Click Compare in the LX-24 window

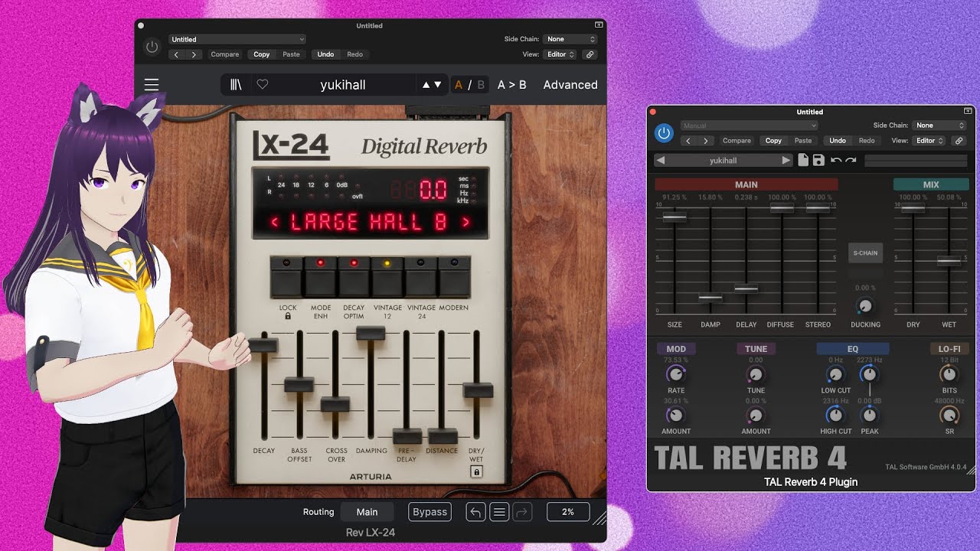coord(225,54)
